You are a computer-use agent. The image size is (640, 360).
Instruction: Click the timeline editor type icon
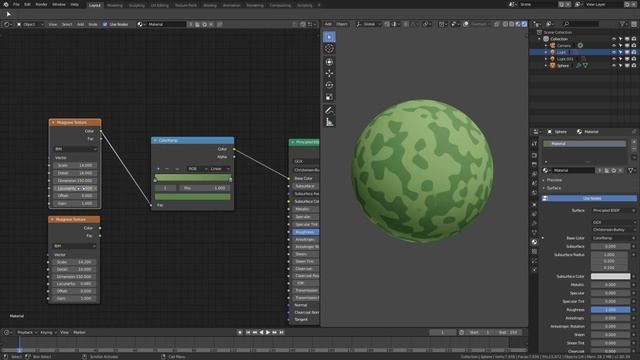6,332
